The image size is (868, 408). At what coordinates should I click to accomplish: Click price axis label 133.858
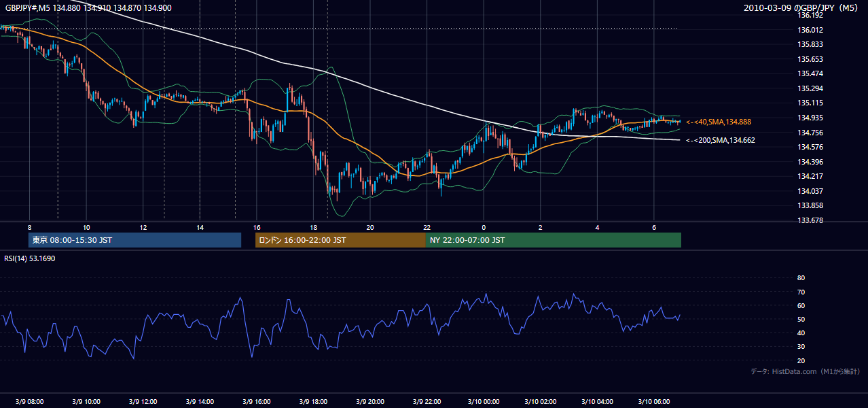[x=810, y=205]
